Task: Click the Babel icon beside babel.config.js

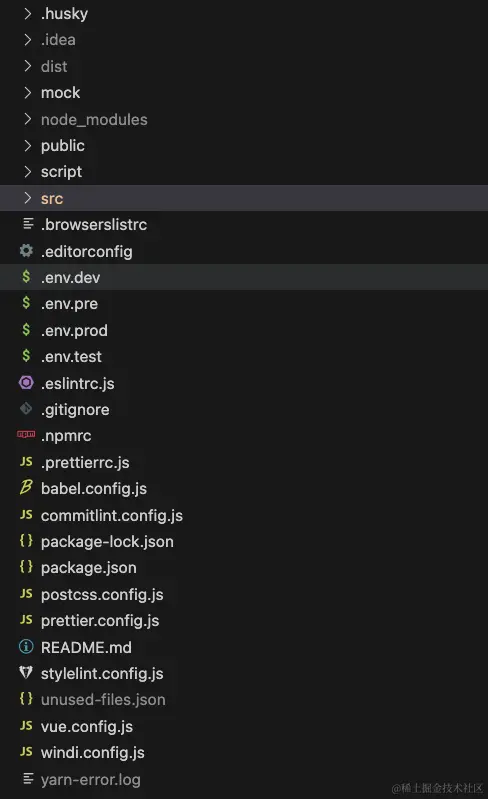Action: pyautogui.click(x=26, y=488)
